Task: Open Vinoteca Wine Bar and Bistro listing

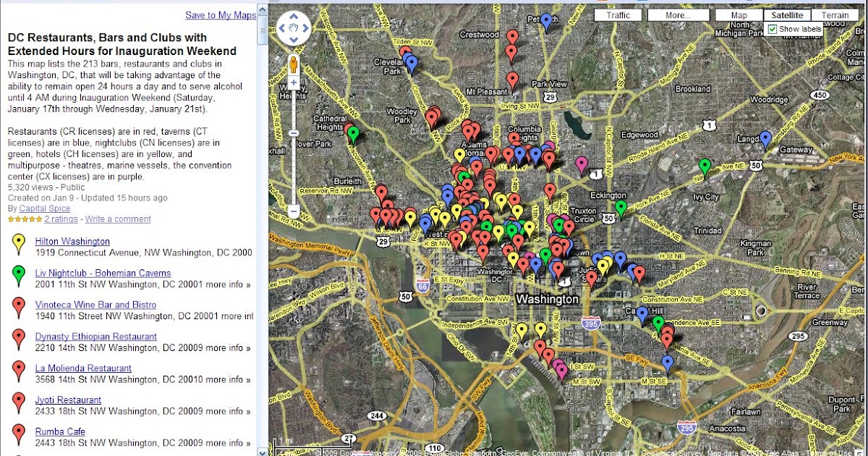Action: [x=95, y=305]
